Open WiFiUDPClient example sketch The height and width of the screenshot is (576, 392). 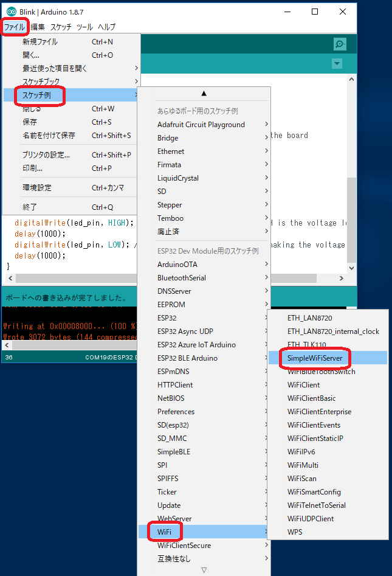click(328, 519)
